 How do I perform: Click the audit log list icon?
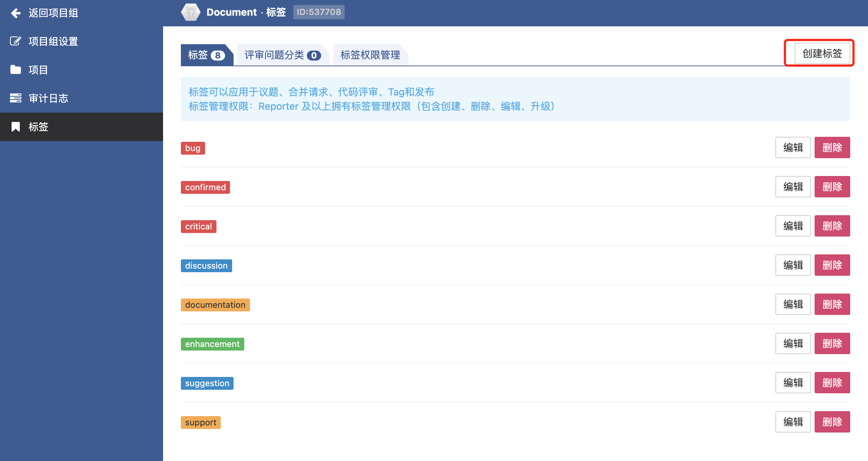click(x=15, y=98)
